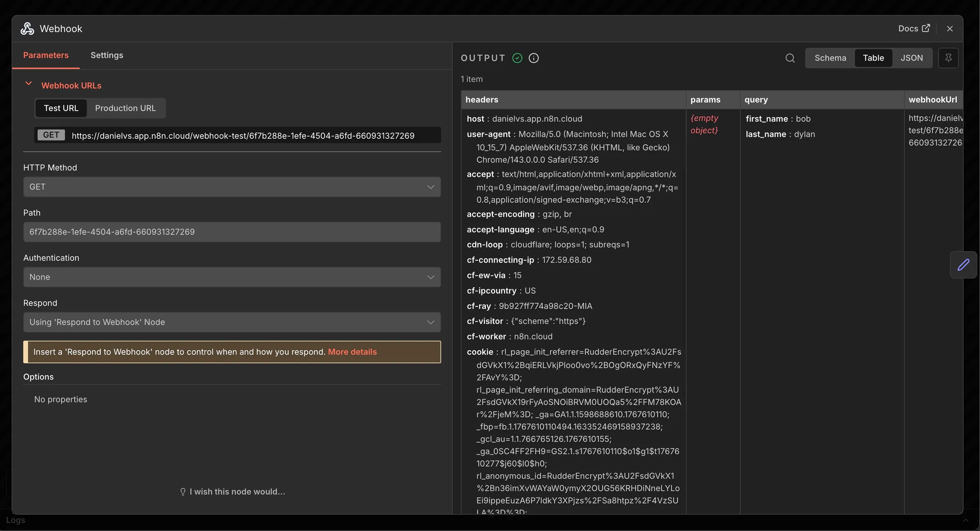Click the params column header
This screenshot has width=980, height=531.
pyautogui.click(x=713, y=100)
